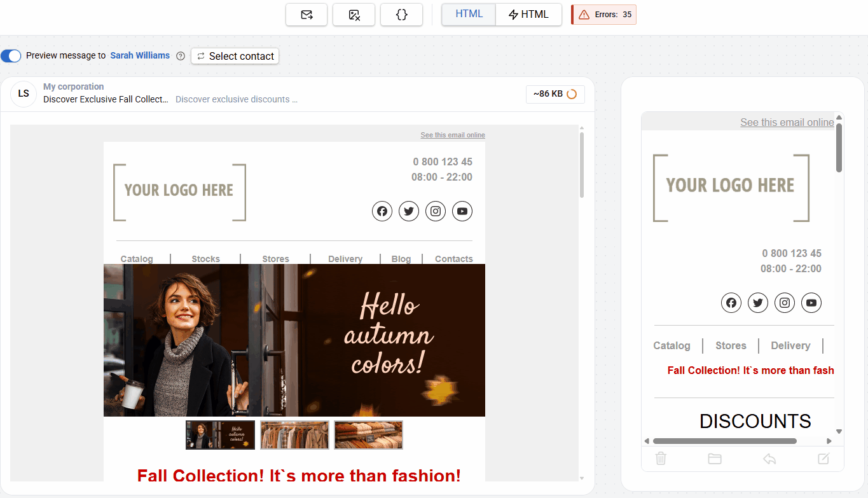
Task: Open Stocks menu item in desktop preview
Action: (x=205, y=259)
